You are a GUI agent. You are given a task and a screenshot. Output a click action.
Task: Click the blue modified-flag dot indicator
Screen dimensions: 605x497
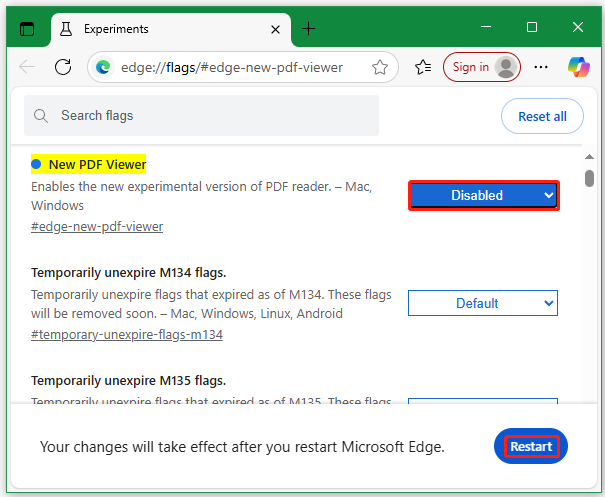tap(36, 164)
